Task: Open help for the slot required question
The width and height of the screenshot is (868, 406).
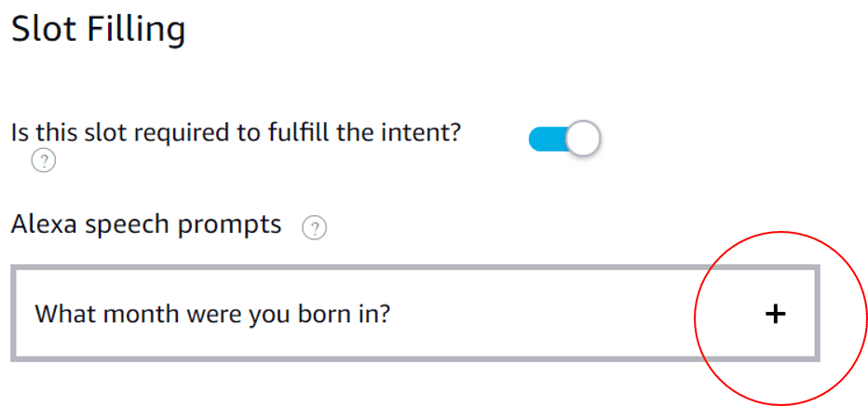Action: pos(43,161)
